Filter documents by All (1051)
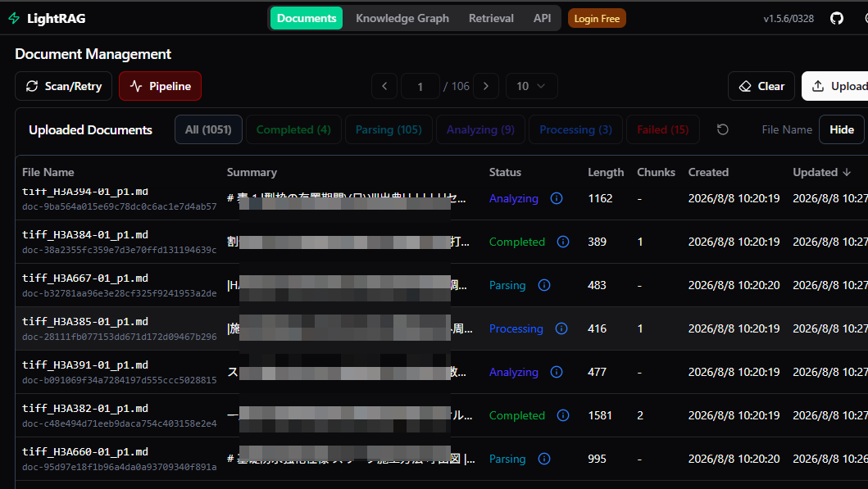This screenshot has width=868, height=489. tap(208, 129)
